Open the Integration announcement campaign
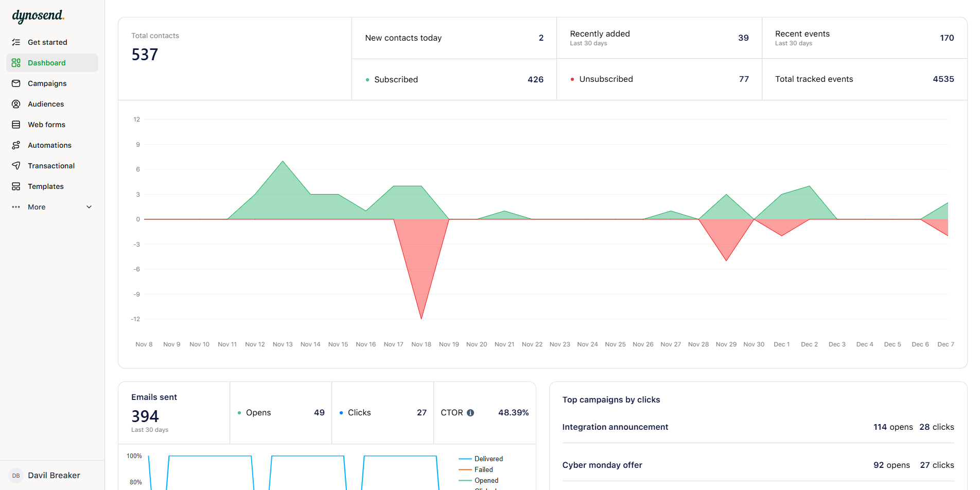This screenshot has height=490, width=980. (615, 427)
